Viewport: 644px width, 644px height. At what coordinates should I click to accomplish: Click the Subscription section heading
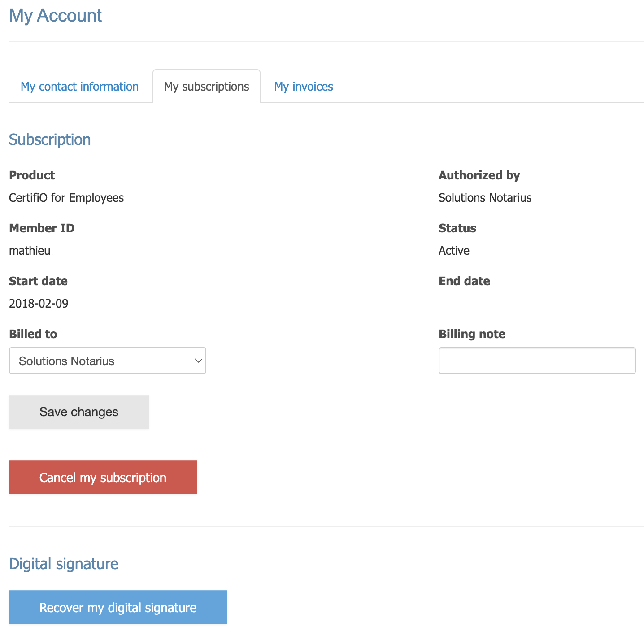click(x=50, y=140)
